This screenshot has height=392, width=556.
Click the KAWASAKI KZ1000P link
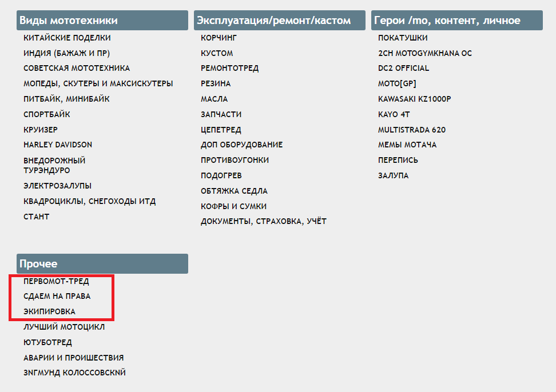[x=415, y=99]
